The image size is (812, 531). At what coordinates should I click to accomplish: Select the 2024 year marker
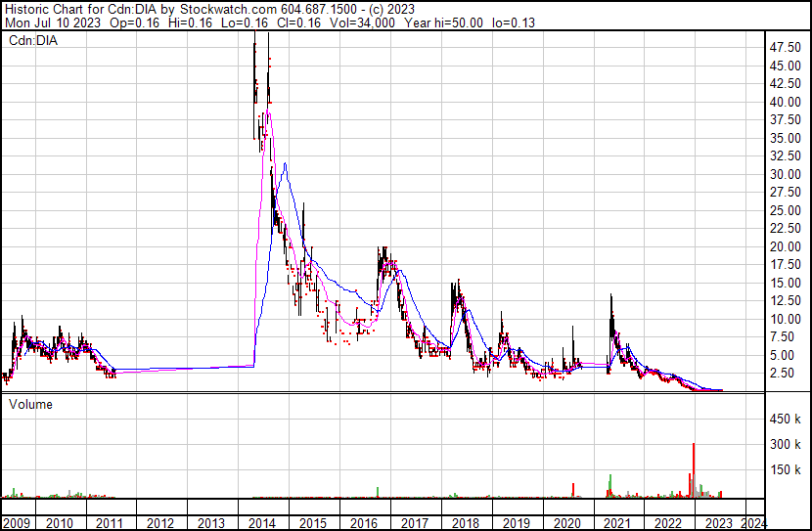point(752,522)
